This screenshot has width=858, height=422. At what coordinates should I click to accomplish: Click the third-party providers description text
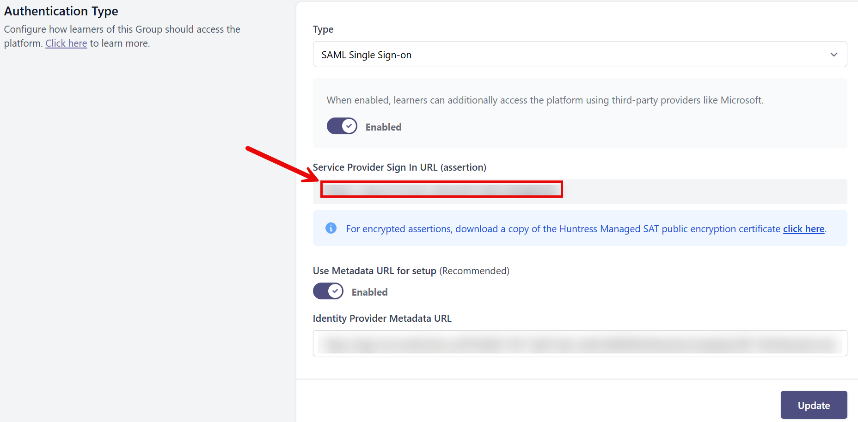(x=545, y=100)
